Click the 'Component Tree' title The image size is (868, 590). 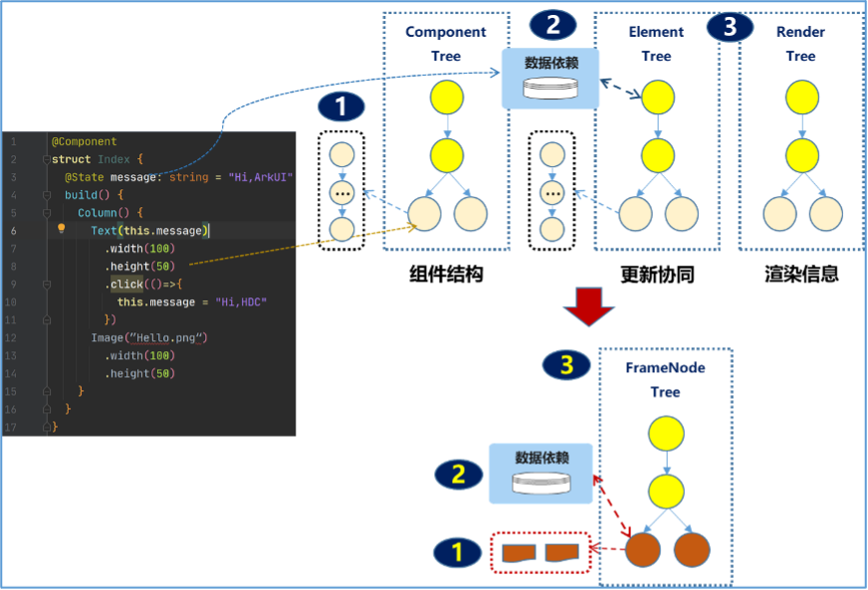click(x=446, y=44)
